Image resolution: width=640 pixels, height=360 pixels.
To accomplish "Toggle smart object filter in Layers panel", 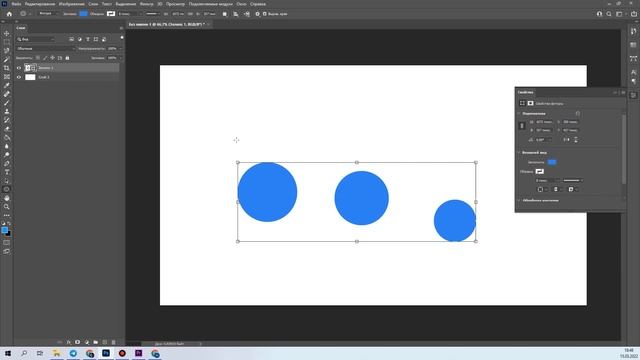I will (x=104, y=39).
